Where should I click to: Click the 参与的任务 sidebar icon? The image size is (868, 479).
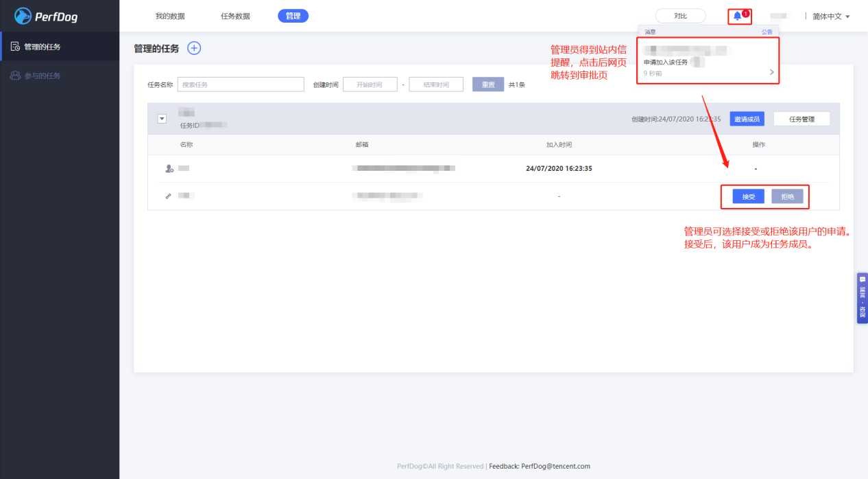15,75
